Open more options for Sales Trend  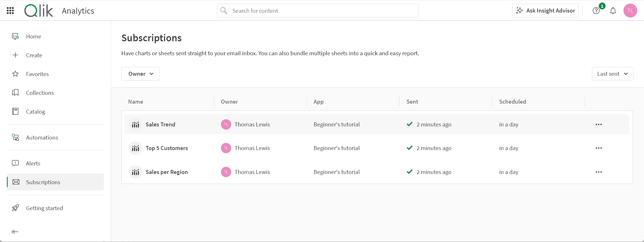[x=598, y=124]
